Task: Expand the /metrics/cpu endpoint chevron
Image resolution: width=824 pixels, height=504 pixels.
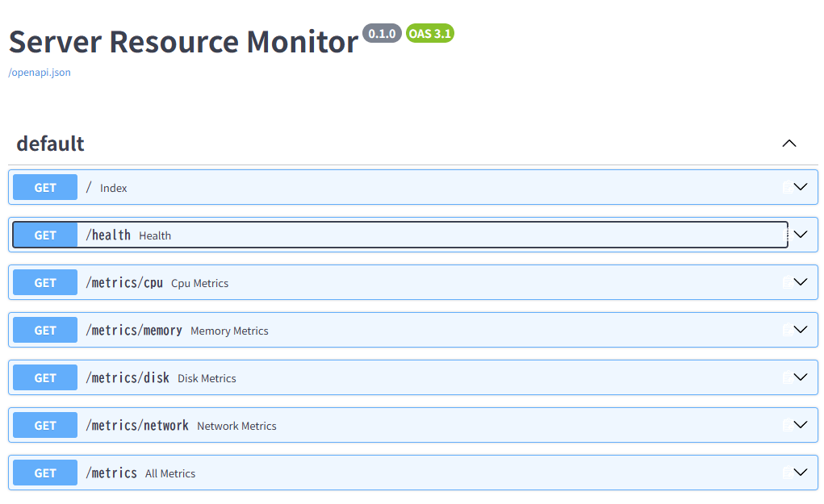Action: click(801, 282)
